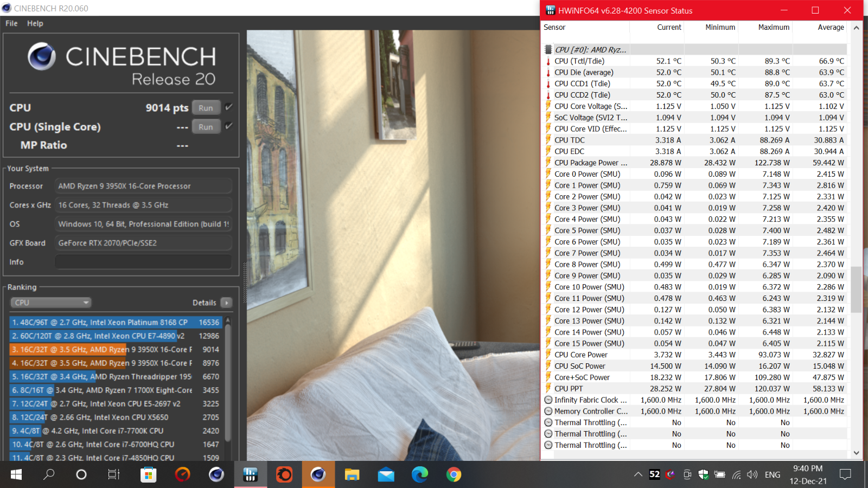Click the volume speaker tray icon
Image resolution: width=868 pixels, height=488 pixels.
pos(752,474)
